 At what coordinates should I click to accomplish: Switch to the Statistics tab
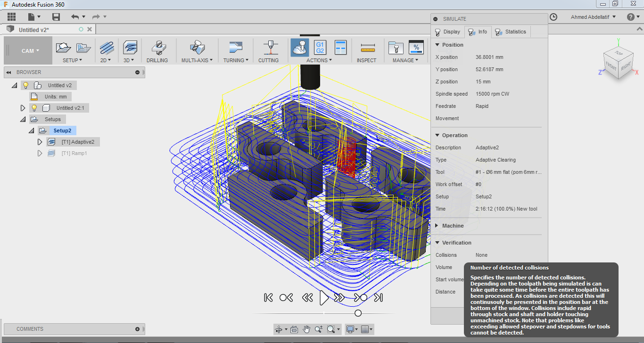tap(511, 32)
